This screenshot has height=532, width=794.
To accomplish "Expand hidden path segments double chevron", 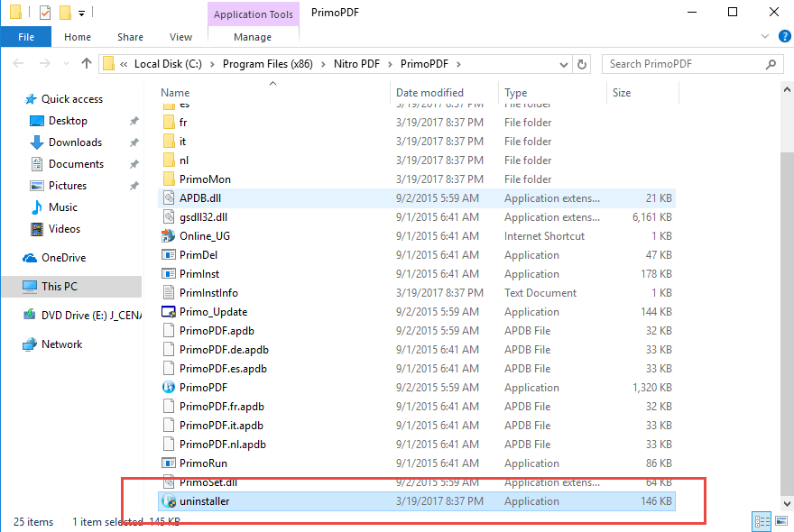I will pos(124,64).
